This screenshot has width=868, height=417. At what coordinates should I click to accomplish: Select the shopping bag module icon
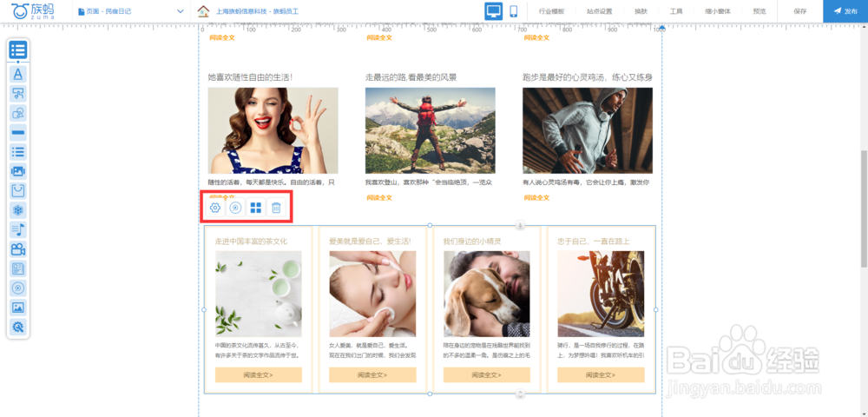pyautogui.click(x=18, y=190)
